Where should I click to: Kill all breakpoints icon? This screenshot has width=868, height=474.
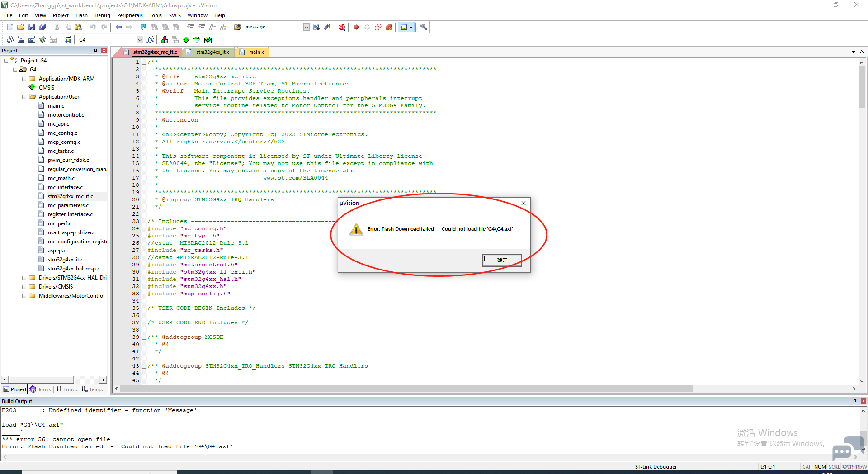389,27
